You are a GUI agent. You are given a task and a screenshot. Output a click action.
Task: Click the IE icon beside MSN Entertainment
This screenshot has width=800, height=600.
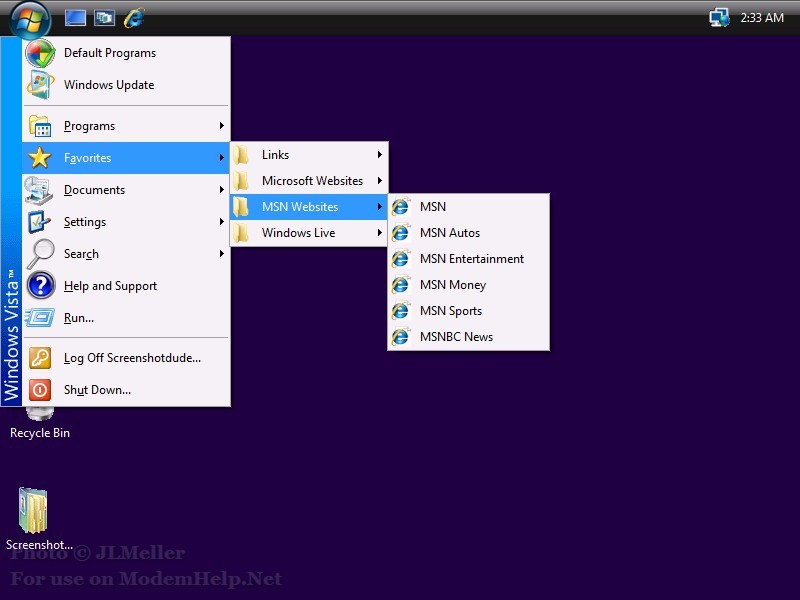401,259
